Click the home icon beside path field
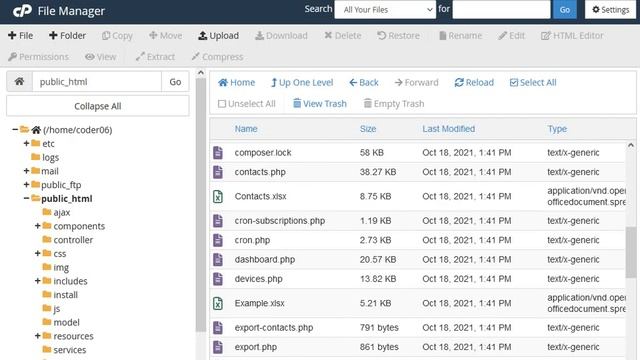The width and height of the screenshot is (640, 360). [x=19, y=82]
